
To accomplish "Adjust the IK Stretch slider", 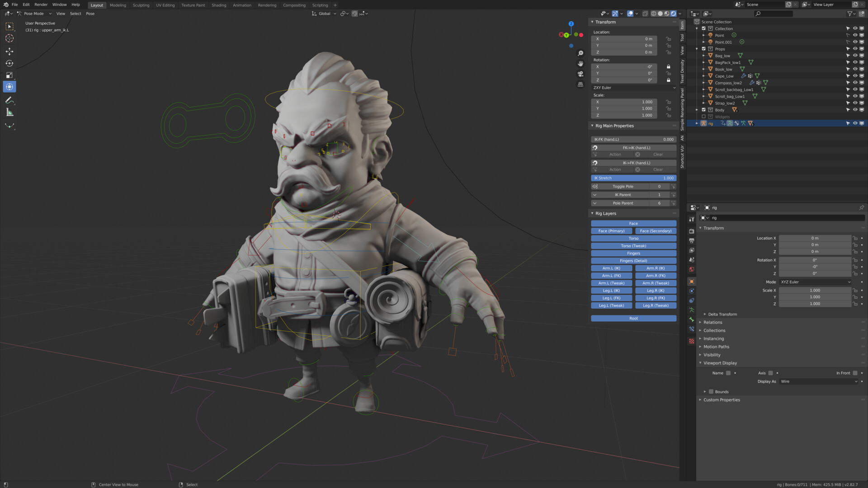I will (633, 178).
